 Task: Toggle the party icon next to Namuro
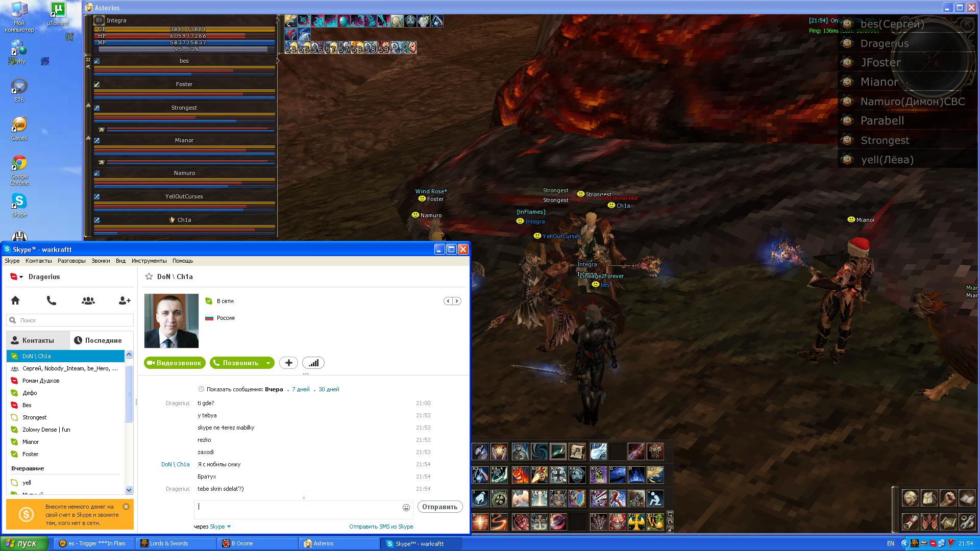click(x=97, y=173)
